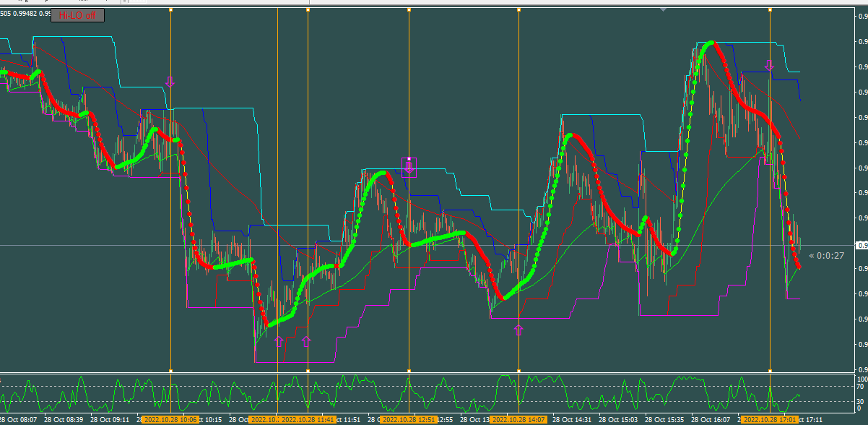Click the bottom handle of the 11:41 vertical line
The image size is (868, 425).
(308, 371)
